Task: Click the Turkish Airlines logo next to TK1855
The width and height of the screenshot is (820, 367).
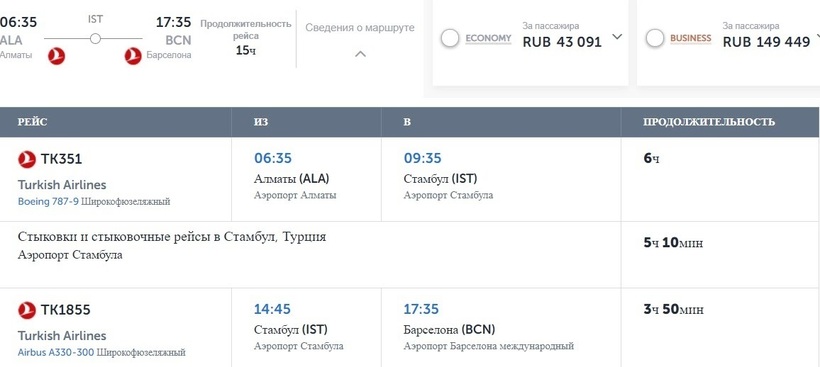Action: coord(27,310)
